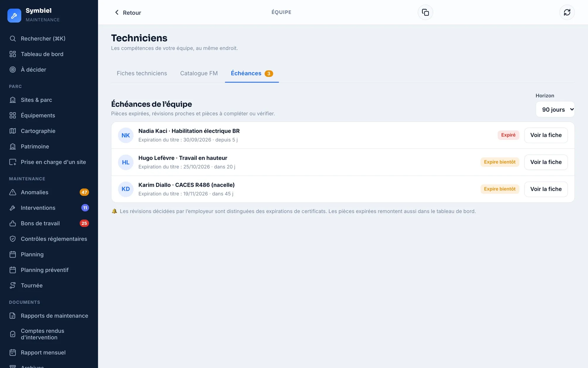This screenshot has height=368, width=588.
Task: Open Hugo Lefèvre's Voir la fiche
Action: [x=546, y=162]
